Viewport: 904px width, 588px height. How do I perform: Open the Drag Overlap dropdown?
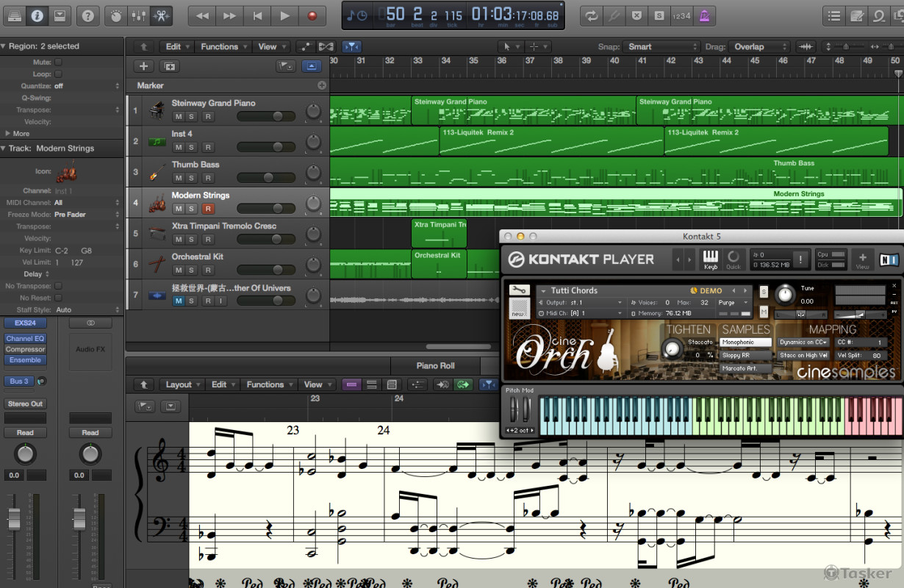[x=758, y=47]
